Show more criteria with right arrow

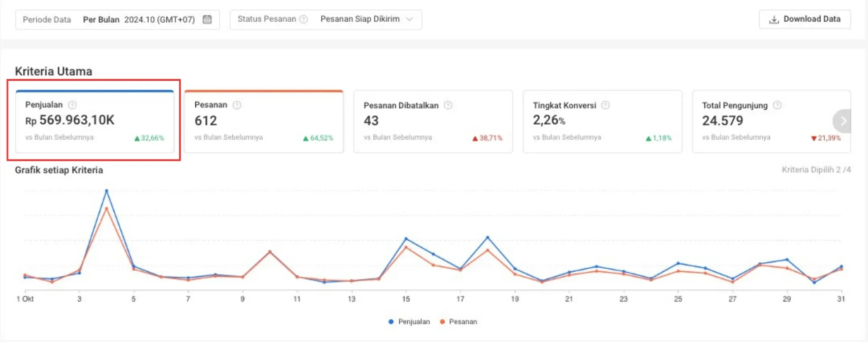click(x=843, y=121)
